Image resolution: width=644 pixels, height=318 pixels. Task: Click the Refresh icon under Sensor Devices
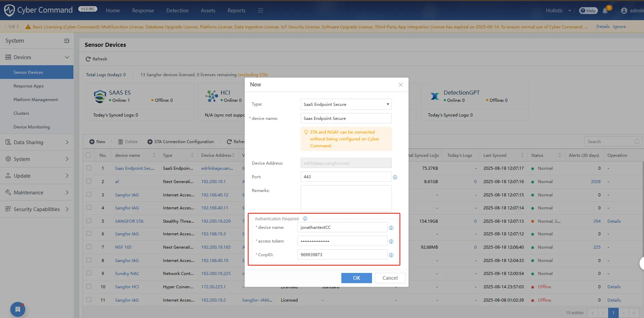coord(88,59)
